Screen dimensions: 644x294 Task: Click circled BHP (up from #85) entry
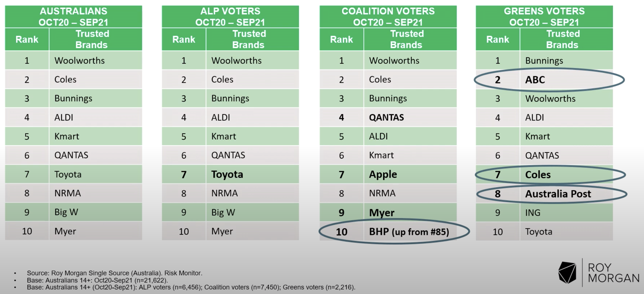click(409, 232)
